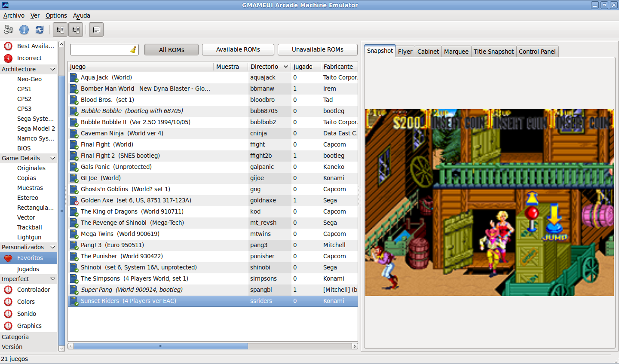The image size is (619, 364).
Task: Sort by the Juego column header
Action: tap(141, 67)
